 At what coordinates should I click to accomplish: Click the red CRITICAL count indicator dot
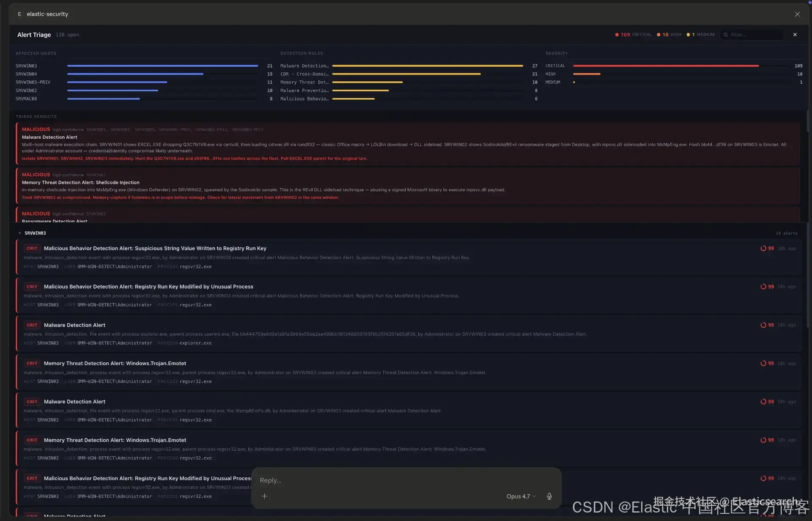(x=617, y=35)
